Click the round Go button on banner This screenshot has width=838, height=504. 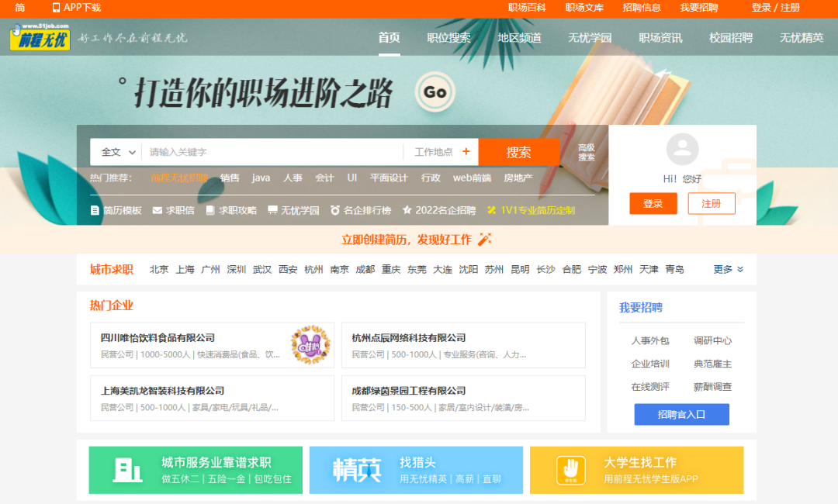coord(435,92)
